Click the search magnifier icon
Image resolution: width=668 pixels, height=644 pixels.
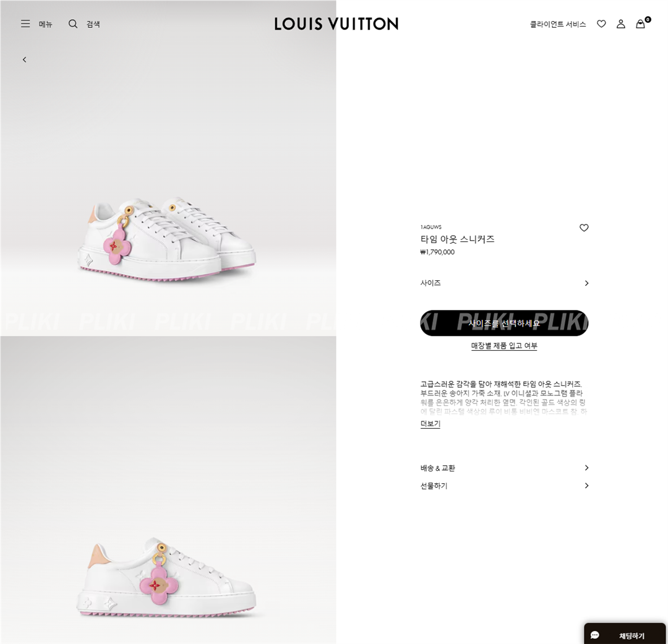pyautogui.click(x=73, y=24)
